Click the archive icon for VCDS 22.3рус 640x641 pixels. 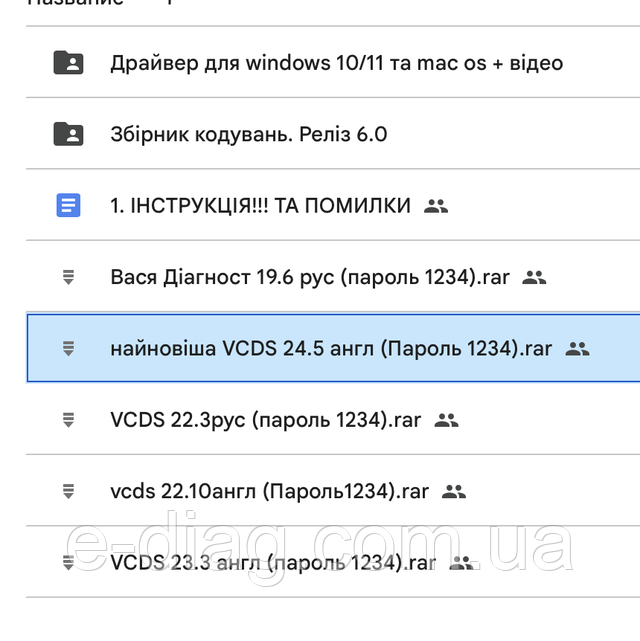click(68, 420)
